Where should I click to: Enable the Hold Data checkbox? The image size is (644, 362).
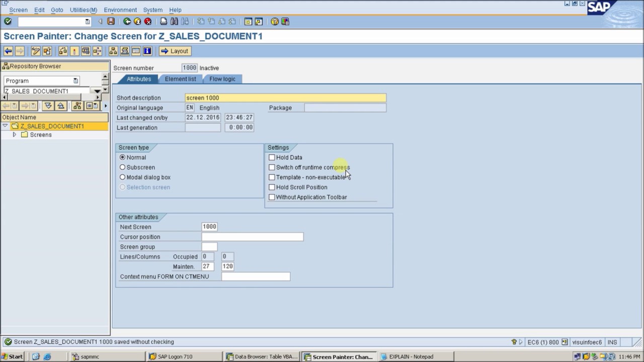[272, 157]
